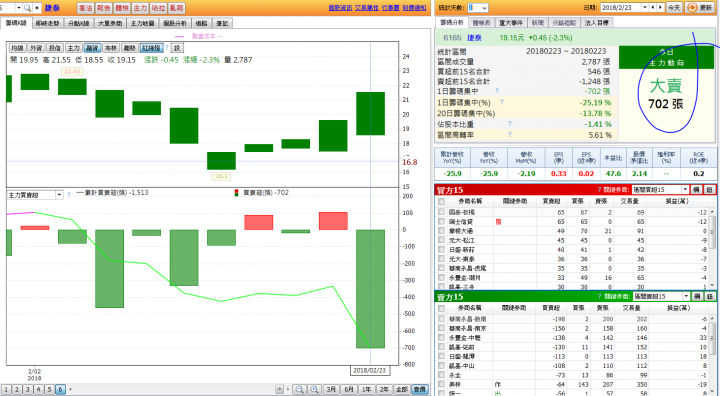
Task: Click help icon next to 區間周轉率
Action: pyautogui.click(x=510, y=134)
